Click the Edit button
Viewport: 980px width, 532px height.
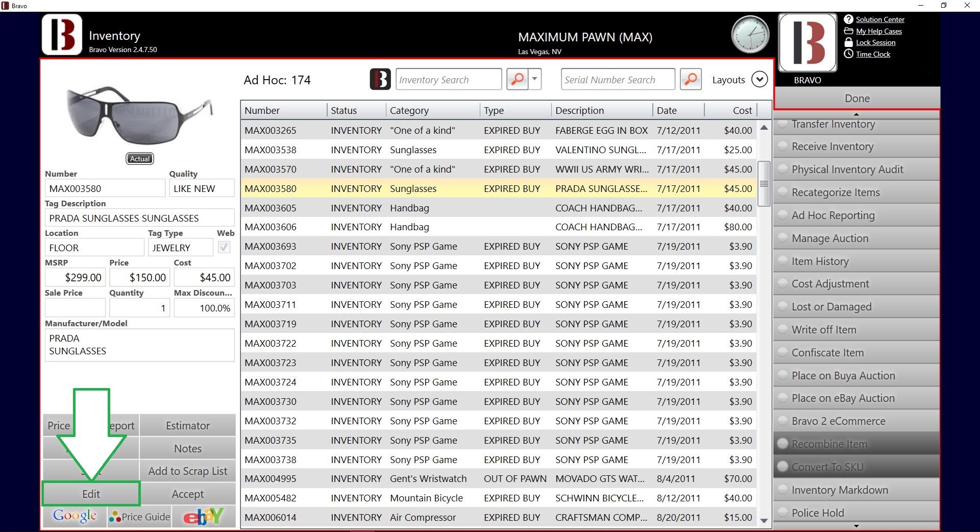[91, 494]
